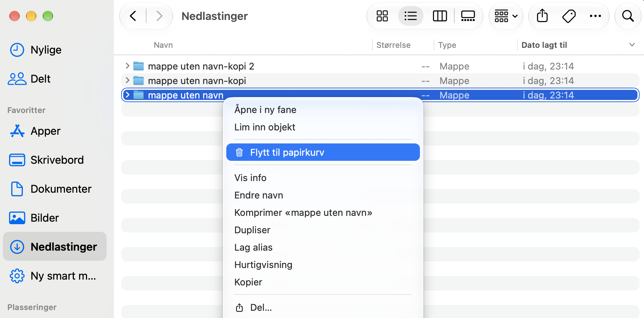Image resolution: width=644 pixels, height=318 pixels.
Task: Choose Åpne i ny fane
Action: coord(323,110)
